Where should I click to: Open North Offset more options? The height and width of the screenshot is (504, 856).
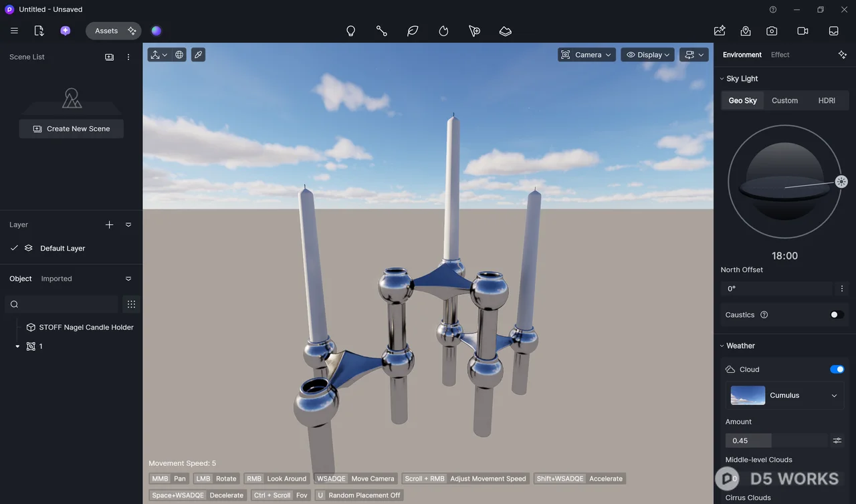842,289
